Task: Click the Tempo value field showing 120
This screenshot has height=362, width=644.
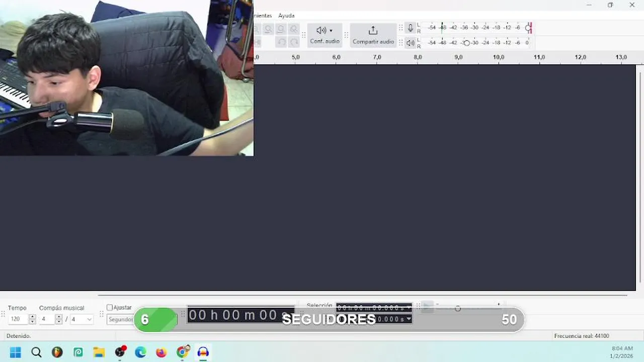Action: tap(18, 319)
